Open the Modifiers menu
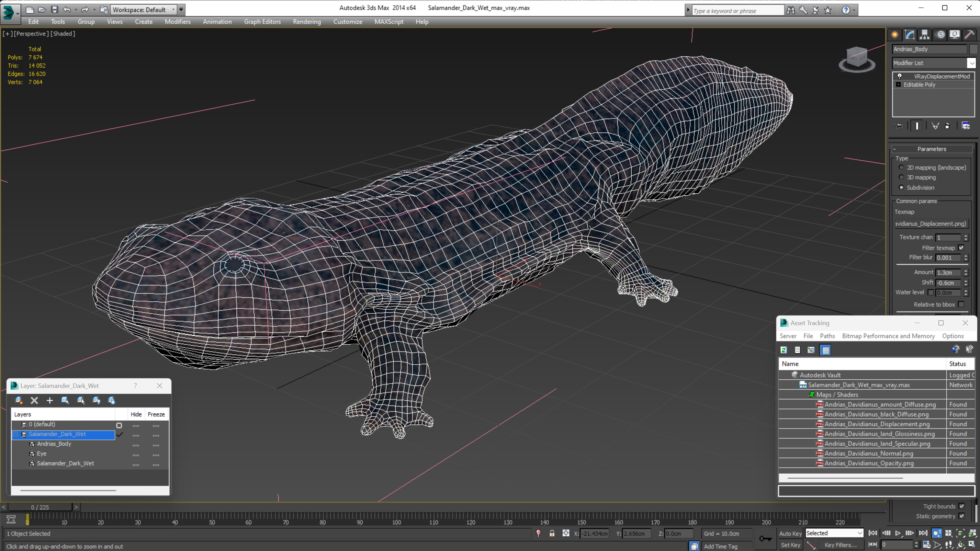This screenshot has width=980, height=551. tap(177, 22)
